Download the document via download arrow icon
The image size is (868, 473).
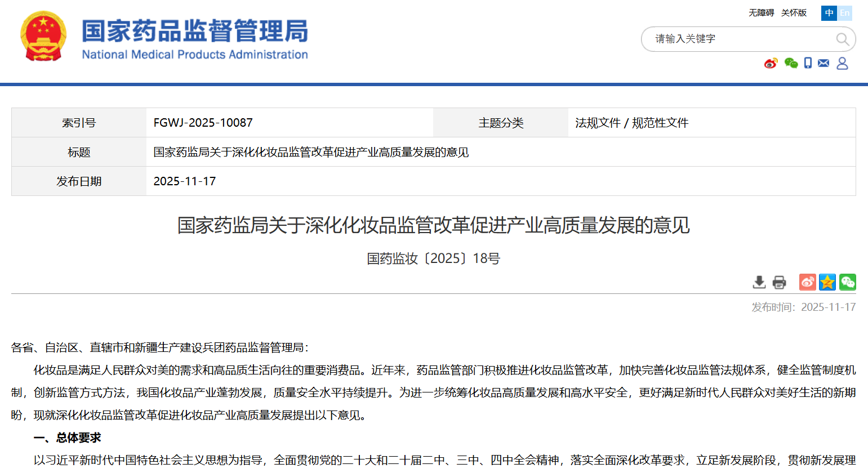pos(759,282)
